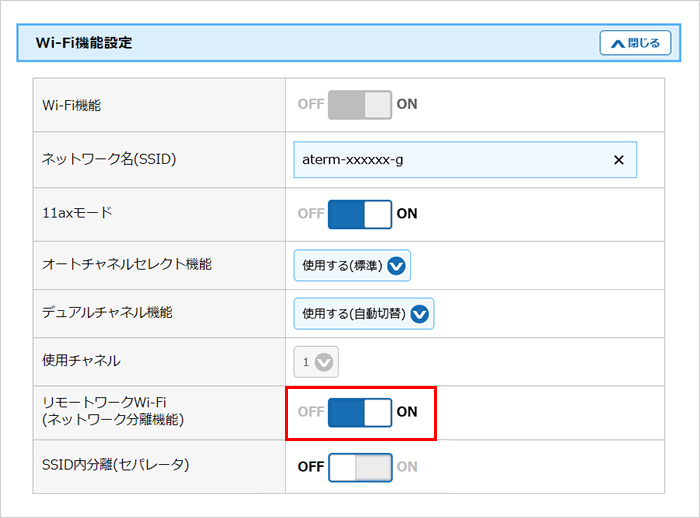700x518 pixels.
Task: Open the 使用する(自動切替) dropdown
Action: [364, 314]
